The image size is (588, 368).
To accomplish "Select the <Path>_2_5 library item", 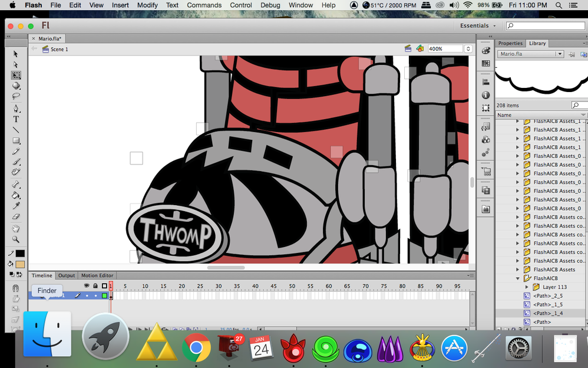I will point(548,295).
